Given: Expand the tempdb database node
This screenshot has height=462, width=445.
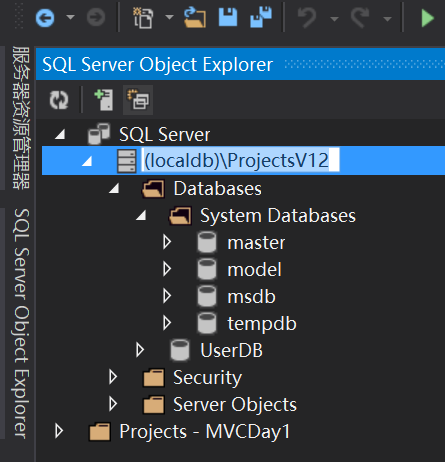Looking at the screenshot, I should click(x=167, y=323).
